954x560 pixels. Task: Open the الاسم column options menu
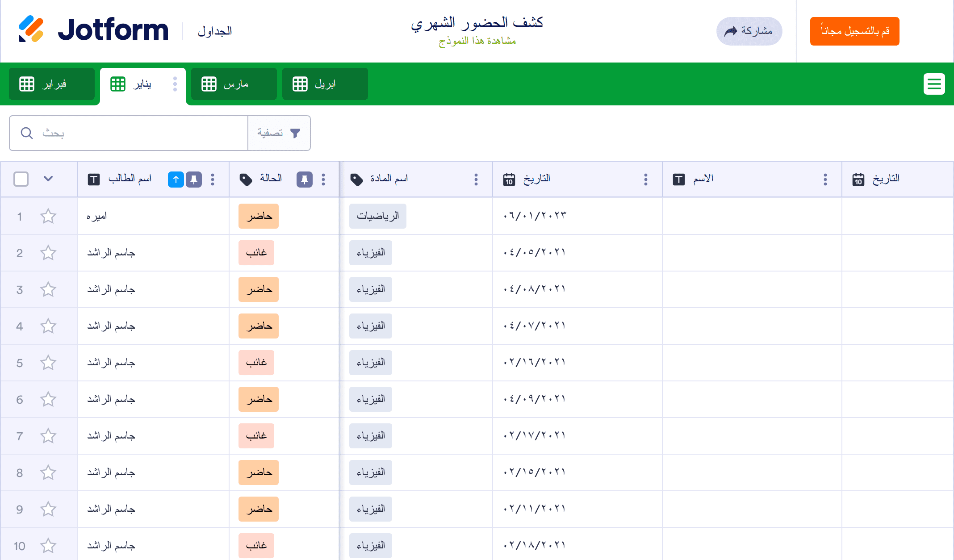click(x=825, y=180)
